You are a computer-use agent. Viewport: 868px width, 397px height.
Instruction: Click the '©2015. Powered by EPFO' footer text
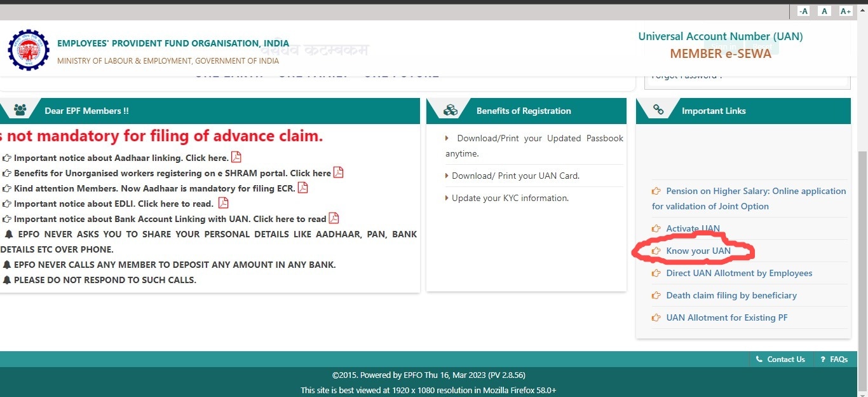(x=428, y=375)
